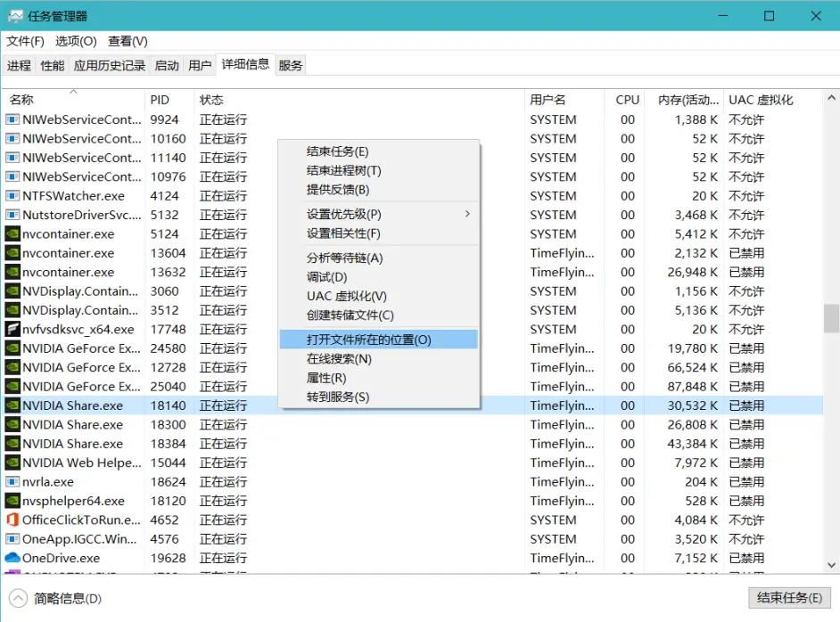This screenshot has width=840, height=622.
Task: Choose 打开文件所在的位置 from context menu
Action: (x=370, y=339)
